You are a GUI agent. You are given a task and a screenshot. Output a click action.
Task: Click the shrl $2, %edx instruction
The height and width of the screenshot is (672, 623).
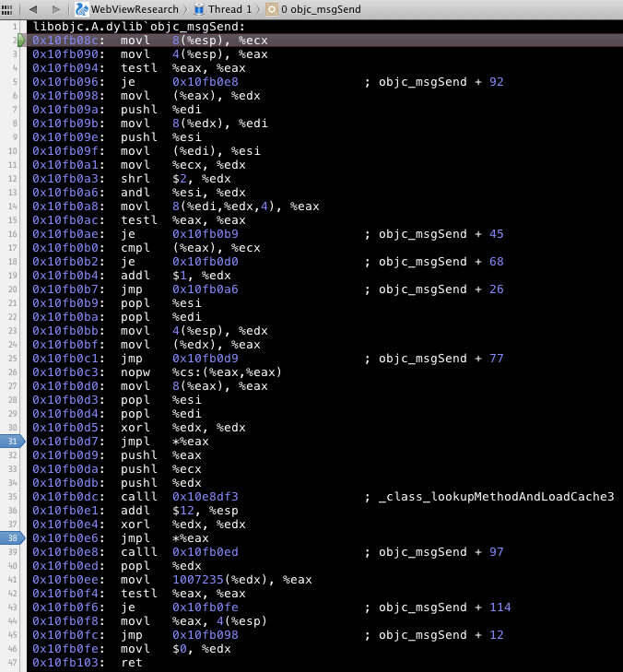176,179
